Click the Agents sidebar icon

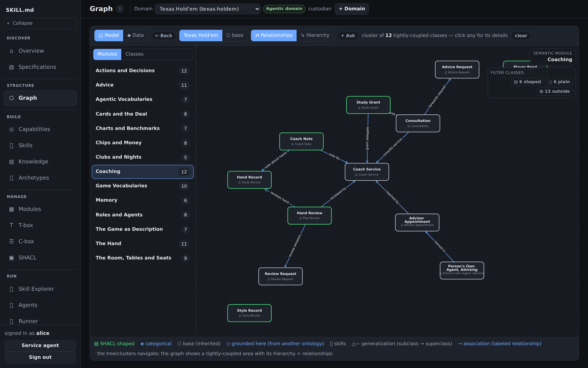click(x=11, y=305)
